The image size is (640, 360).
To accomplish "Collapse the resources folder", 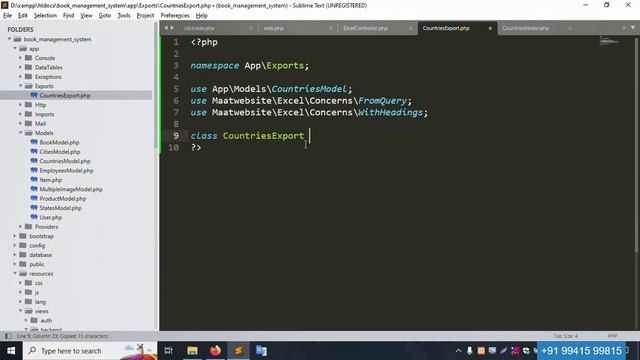I will point(15,274).
